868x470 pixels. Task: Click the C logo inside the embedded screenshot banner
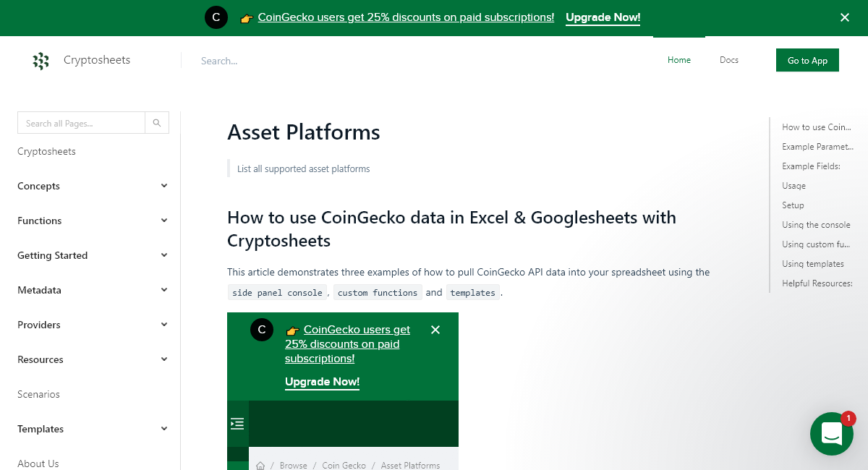[261, 329]
